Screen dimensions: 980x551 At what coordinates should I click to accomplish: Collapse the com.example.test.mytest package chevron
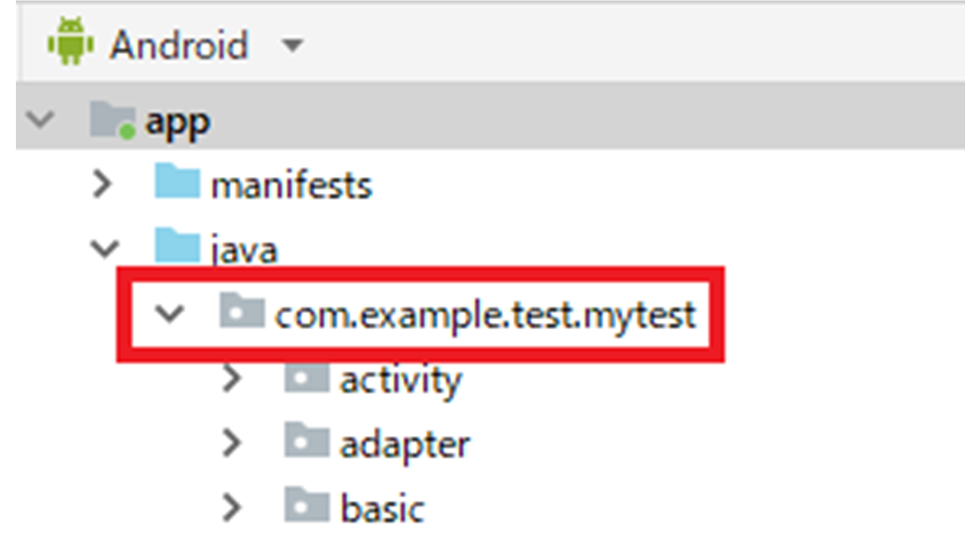pos(169,313)
